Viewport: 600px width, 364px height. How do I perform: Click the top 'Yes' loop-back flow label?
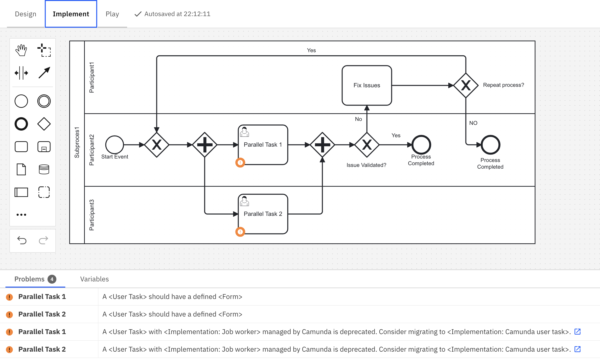click(x=311, y=50)
